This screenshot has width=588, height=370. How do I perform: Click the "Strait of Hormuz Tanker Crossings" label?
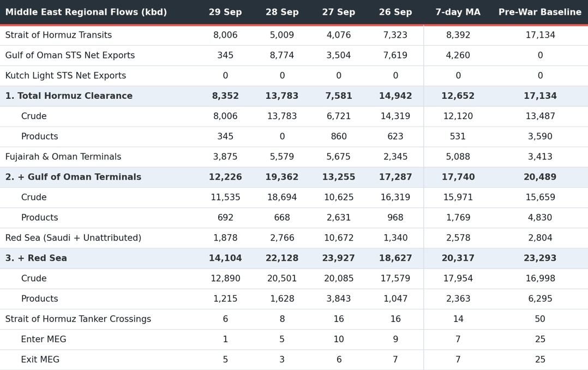[78, 319]
